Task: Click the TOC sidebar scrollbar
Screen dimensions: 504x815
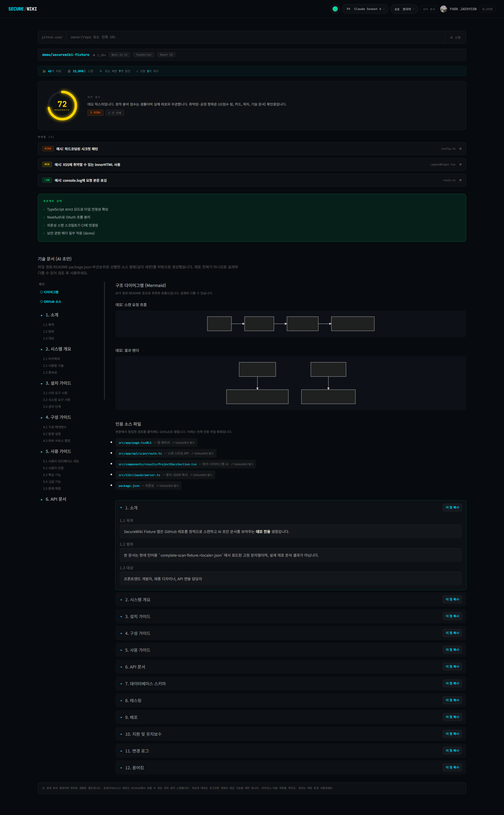Action: click(104, 341)
